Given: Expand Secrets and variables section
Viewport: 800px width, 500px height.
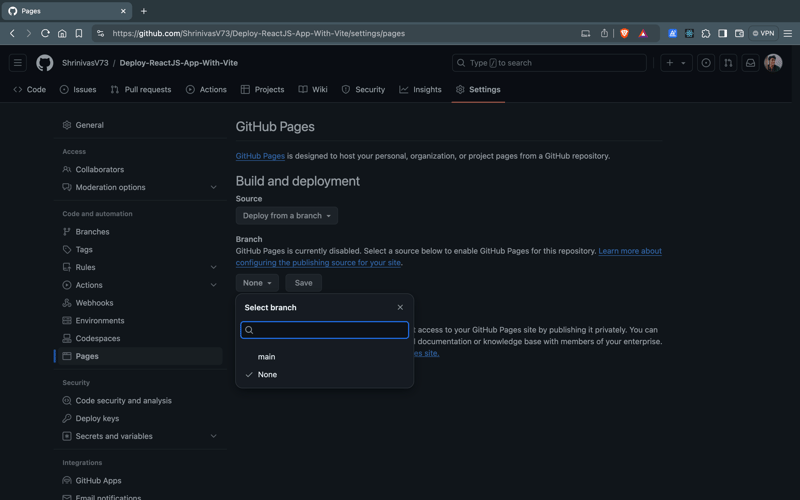Looking at the screenshot, I should pos(213,436).
